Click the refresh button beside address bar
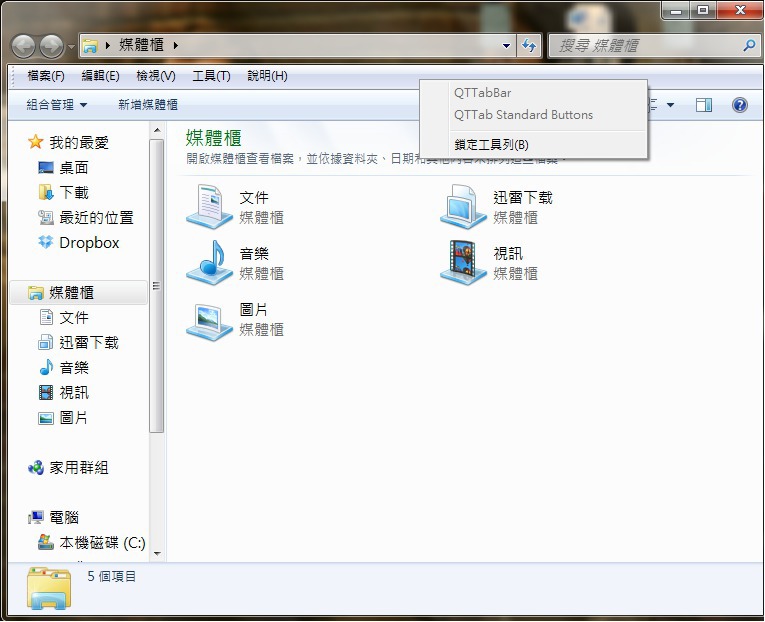This screenshot has height=622, width=765. pyautogui.click(x=529, y=46)
